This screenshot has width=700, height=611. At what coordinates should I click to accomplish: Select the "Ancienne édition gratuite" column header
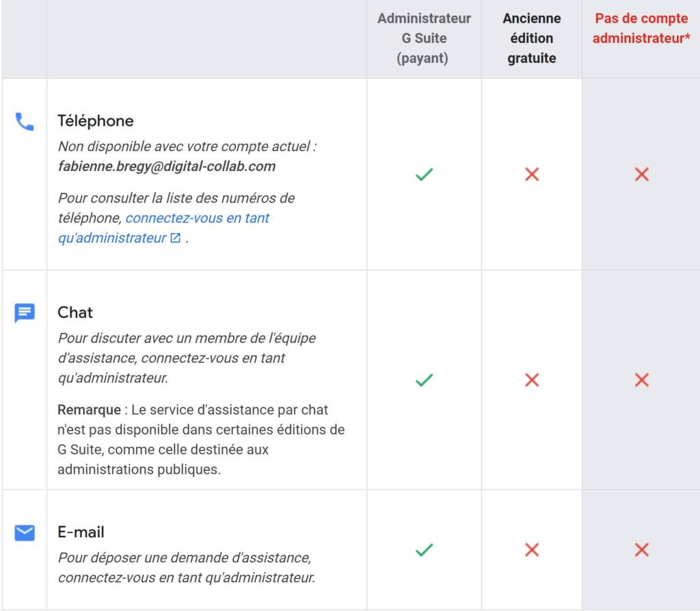pyautogui.click(x=532, y=38)
